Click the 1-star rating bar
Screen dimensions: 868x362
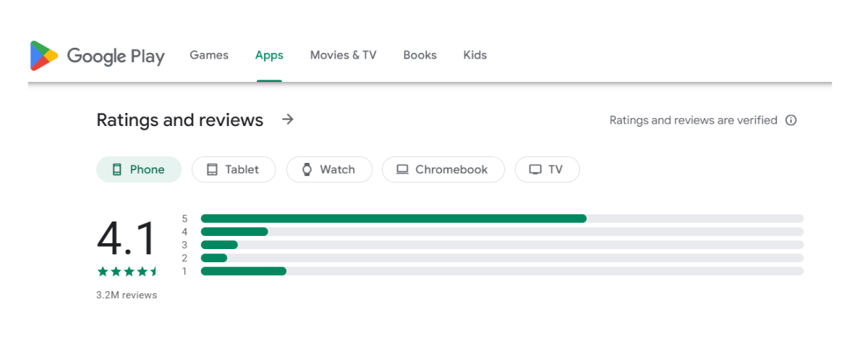coord(501,271)
